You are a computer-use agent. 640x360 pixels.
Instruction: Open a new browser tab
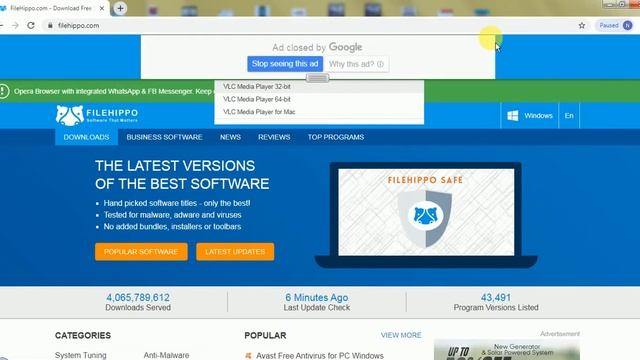coord(120,8)
